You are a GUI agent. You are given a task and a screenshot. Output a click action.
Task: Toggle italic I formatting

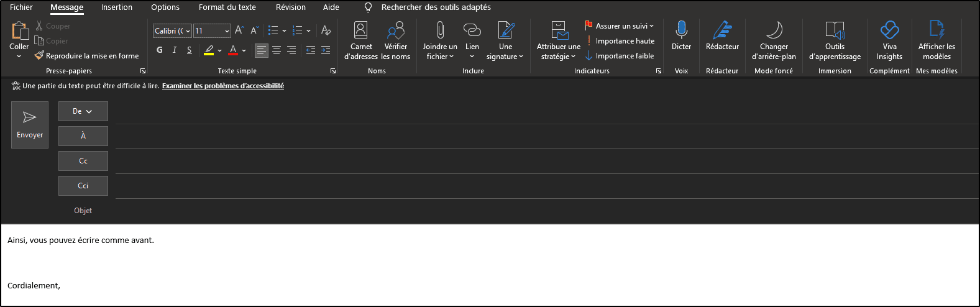175,50
